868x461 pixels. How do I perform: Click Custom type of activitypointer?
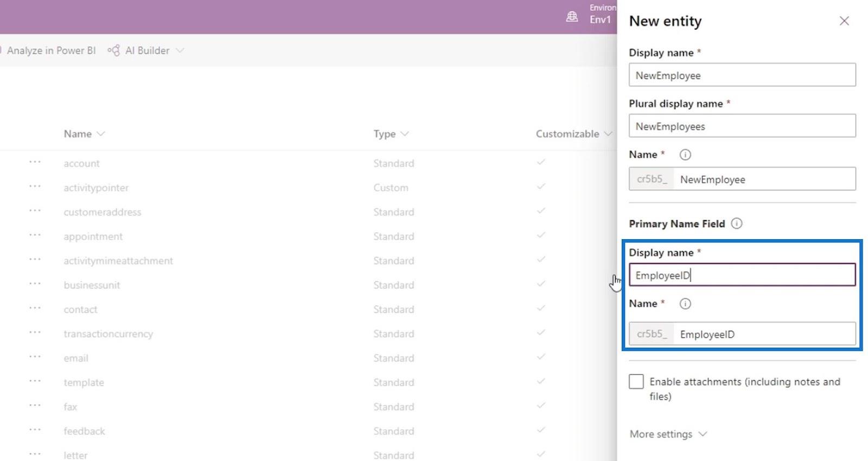point(391,188)
